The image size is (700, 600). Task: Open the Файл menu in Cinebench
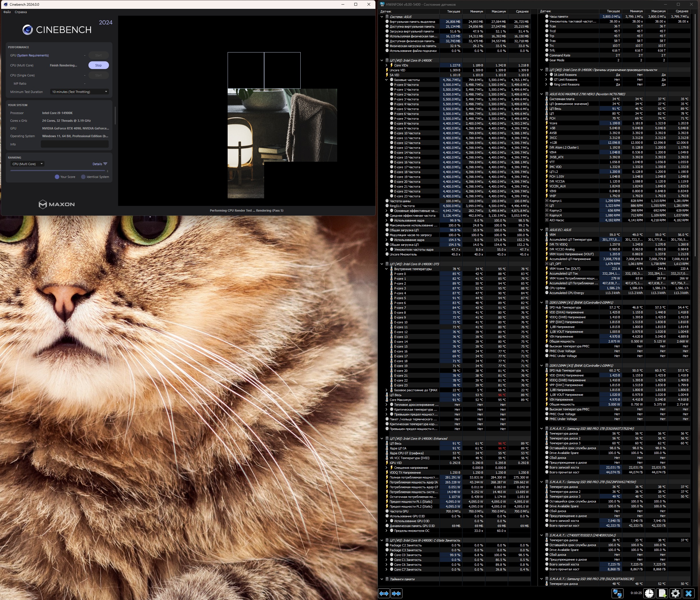tap(7, 12)
